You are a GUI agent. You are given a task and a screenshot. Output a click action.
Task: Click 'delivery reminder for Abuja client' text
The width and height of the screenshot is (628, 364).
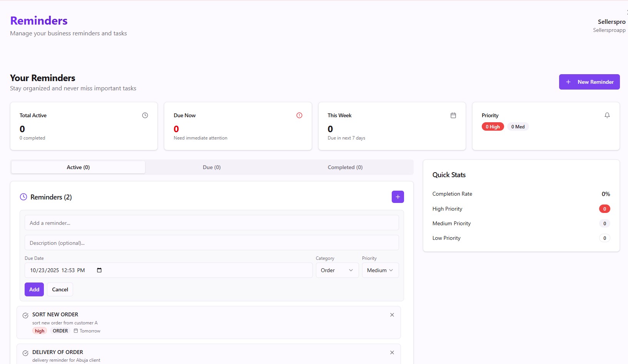(x=66, y=360)
